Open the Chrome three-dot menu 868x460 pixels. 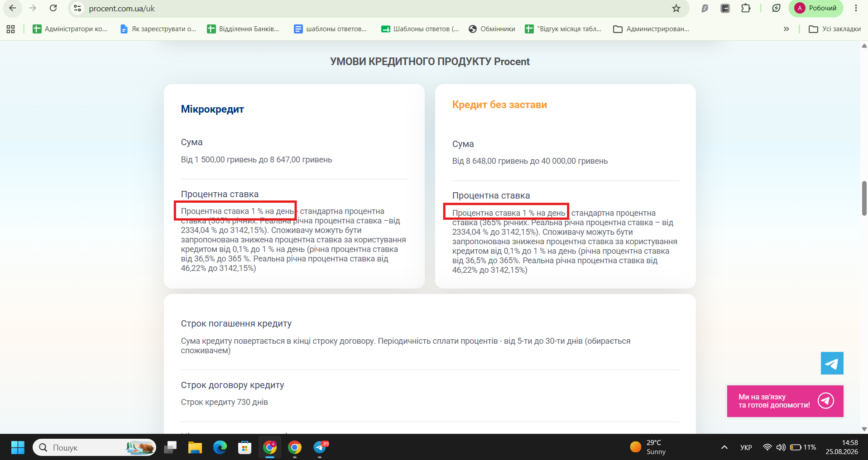pos(856,8)
